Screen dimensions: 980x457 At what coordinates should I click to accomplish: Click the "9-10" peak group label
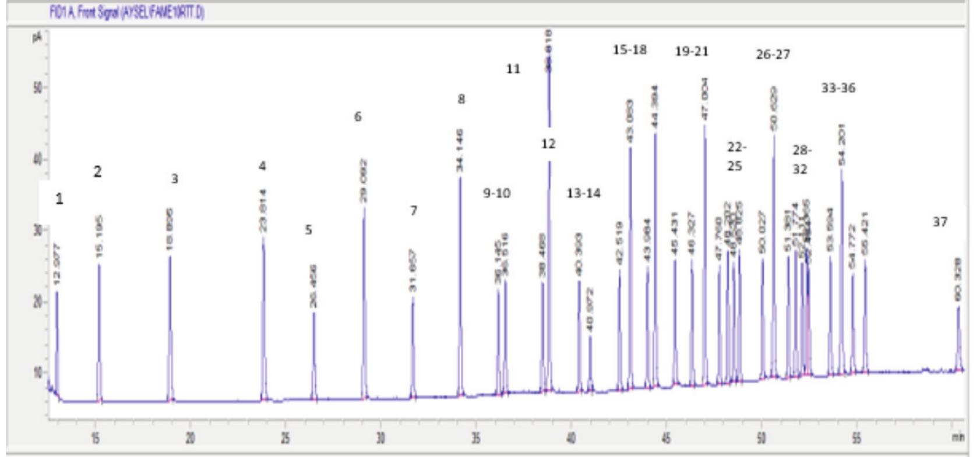[496, 193]
